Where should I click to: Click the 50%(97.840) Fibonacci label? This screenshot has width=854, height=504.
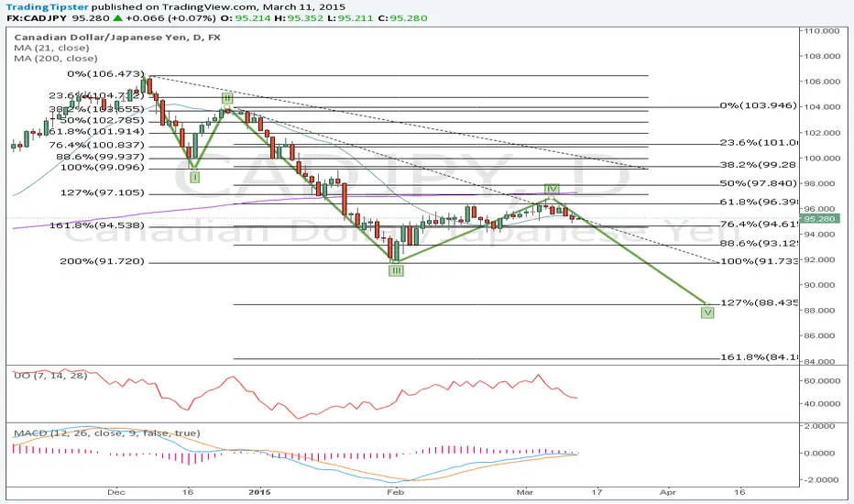tap(758, 183)
